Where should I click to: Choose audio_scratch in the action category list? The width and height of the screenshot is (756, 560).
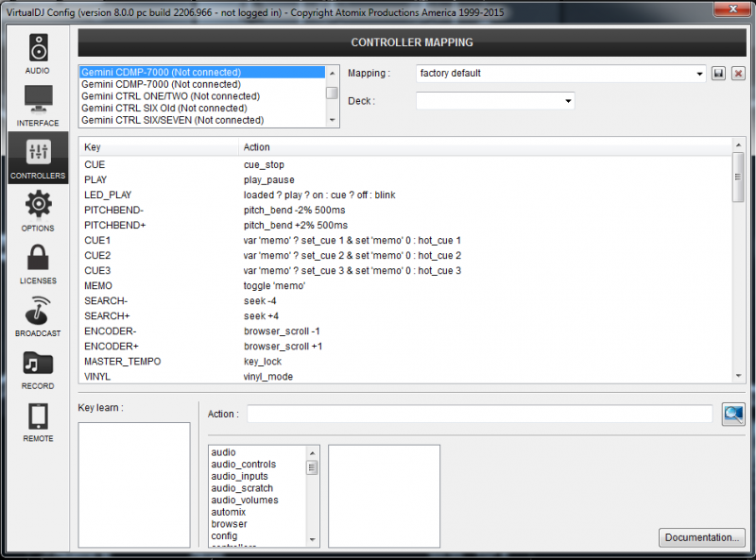pos(242,488)
